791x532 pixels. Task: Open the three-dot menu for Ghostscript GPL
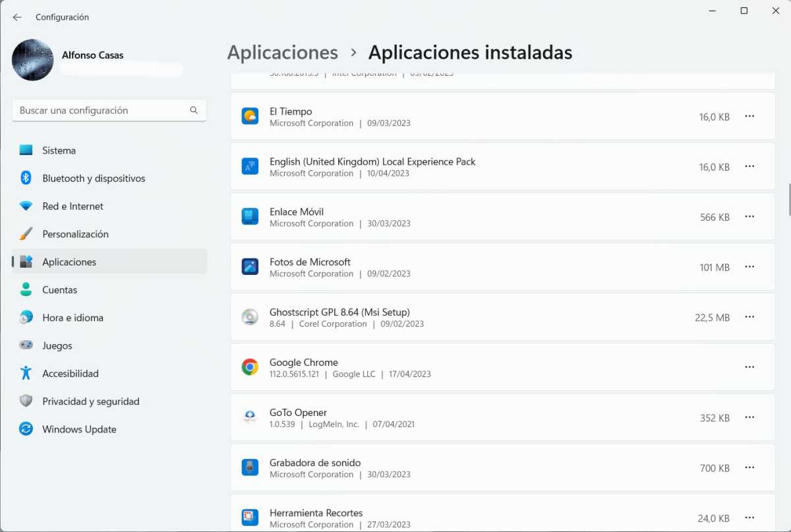click(749, 316)
